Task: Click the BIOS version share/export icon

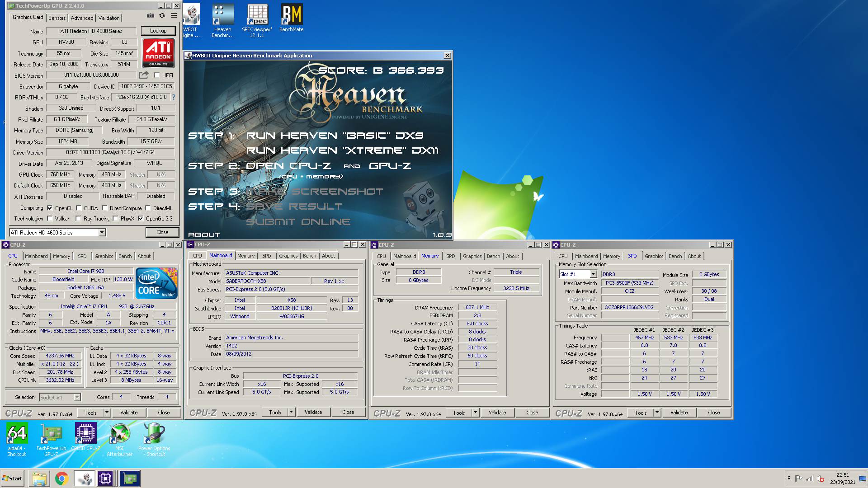Action: tap(144, 75)
